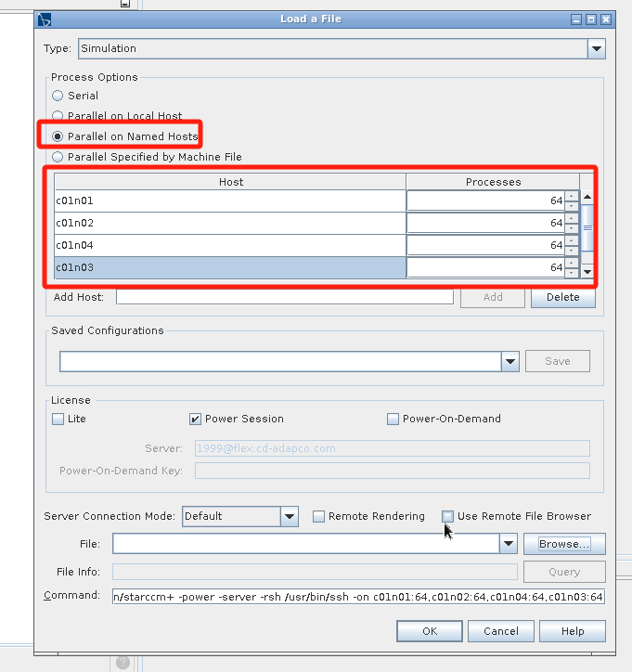Click the processes value for c01n02
632x672 pixels.
click(485, 223)
